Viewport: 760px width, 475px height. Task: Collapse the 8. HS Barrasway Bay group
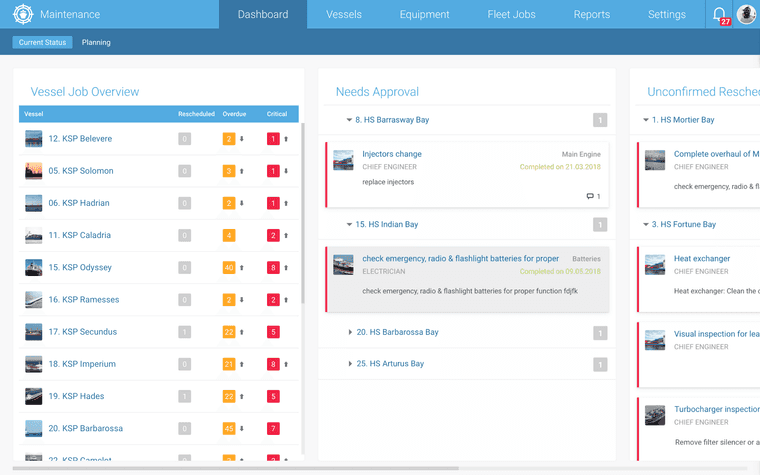349,120
